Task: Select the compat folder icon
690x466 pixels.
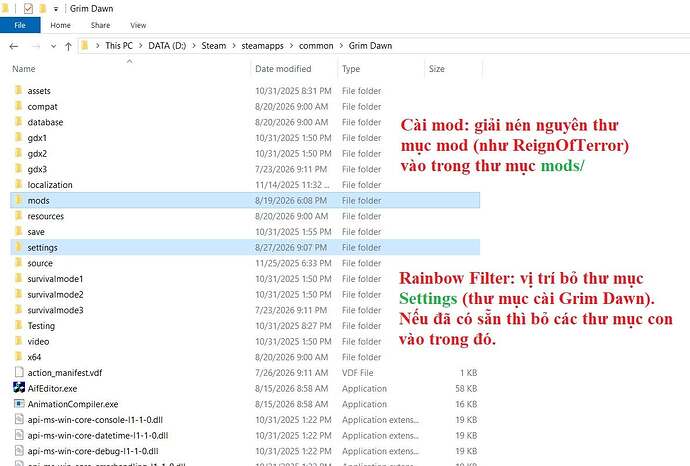Action: point(18,106)
